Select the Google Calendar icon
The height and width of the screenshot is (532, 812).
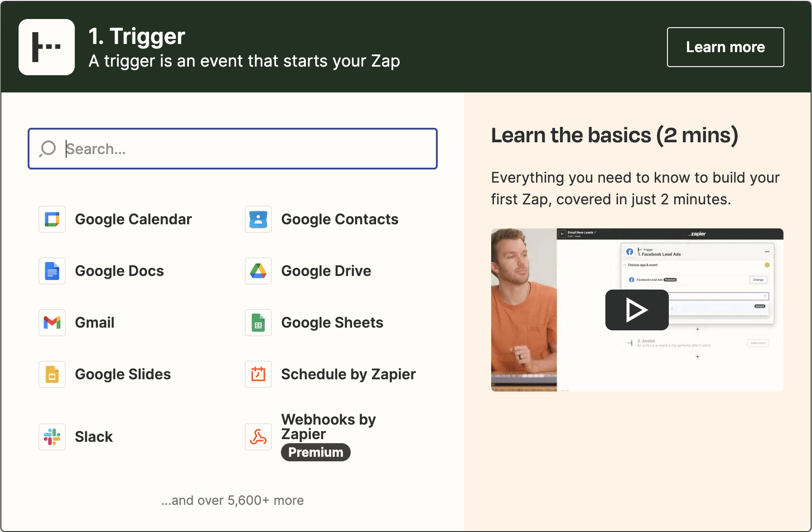click(x=52, y=219)
